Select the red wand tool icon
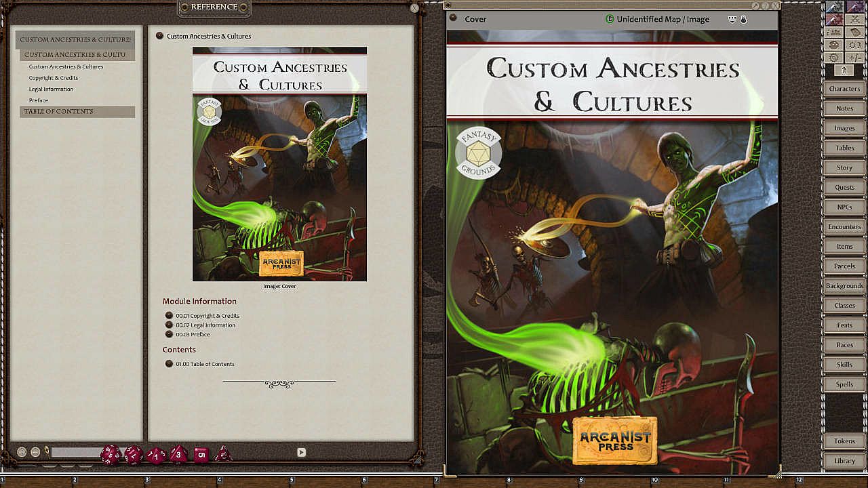The width and height of the screenshot is (868, 488). 834,20
